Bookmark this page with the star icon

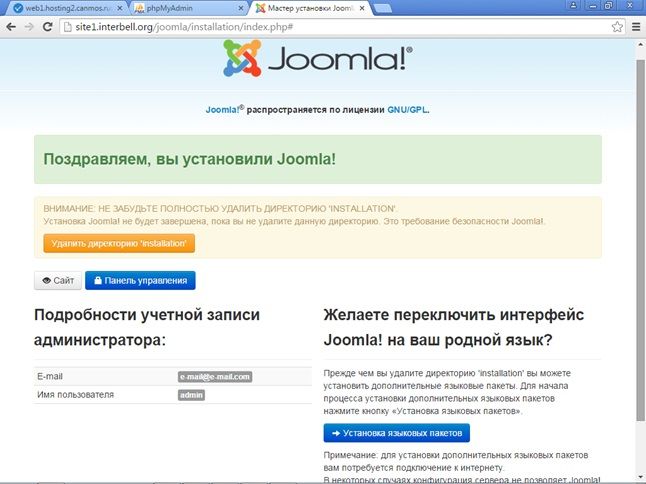pyautogui.click(x=619, y=25)
